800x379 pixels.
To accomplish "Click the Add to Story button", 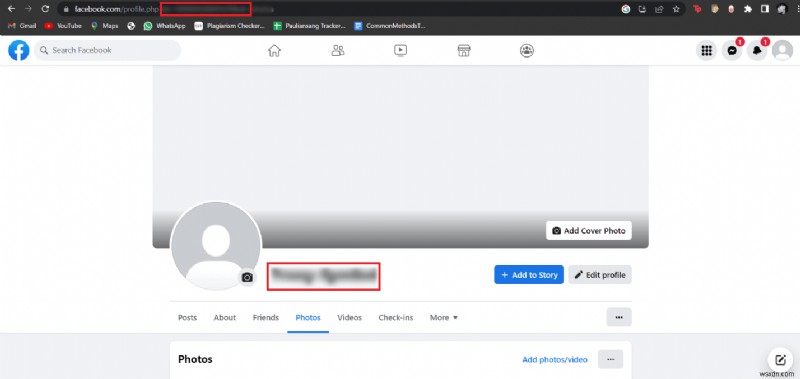I will (x=529, y=275).
